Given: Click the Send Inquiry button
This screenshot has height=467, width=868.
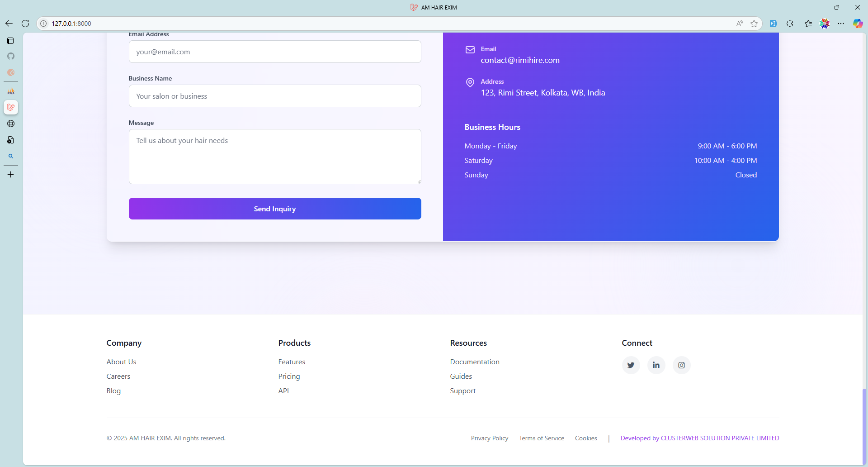Looking at the screenshot, I should point(275,209).
